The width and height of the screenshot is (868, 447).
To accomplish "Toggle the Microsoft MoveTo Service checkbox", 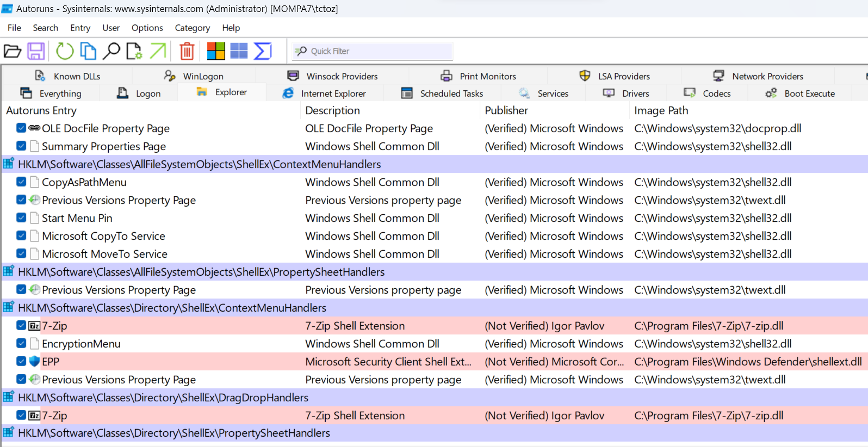I will [21, 253].
